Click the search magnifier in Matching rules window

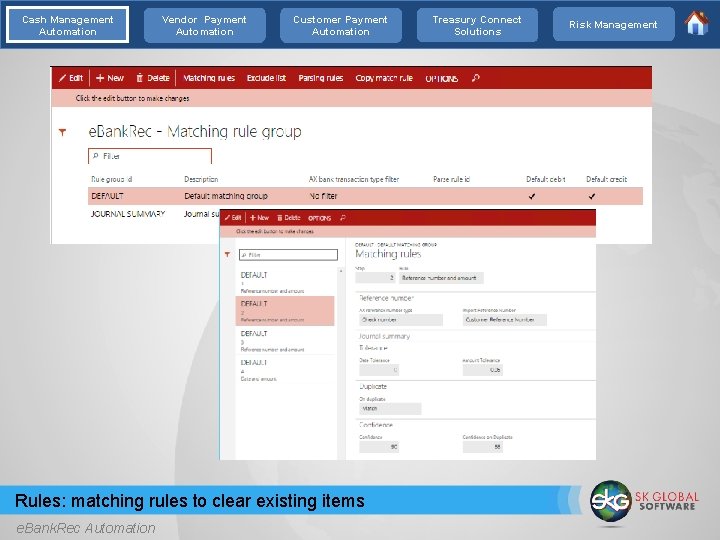coord(343,218)
